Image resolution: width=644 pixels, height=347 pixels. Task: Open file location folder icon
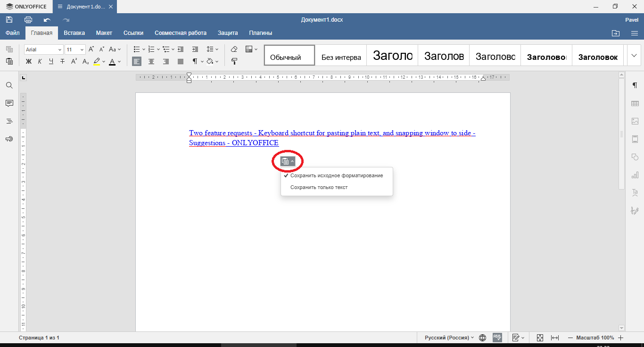pyautogui.click(x=616, y=33)
